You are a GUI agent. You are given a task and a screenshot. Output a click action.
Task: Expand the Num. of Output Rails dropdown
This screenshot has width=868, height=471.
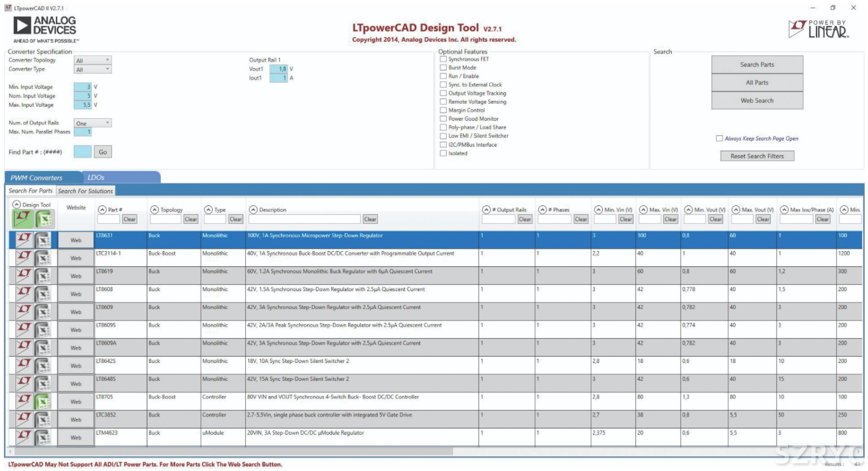click(x=93, y=123)
